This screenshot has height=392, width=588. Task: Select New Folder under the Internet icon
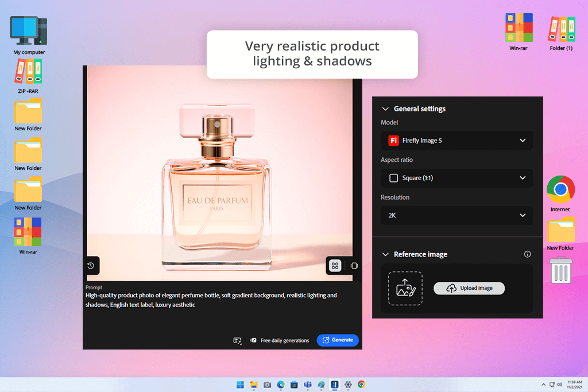[560, 234]
